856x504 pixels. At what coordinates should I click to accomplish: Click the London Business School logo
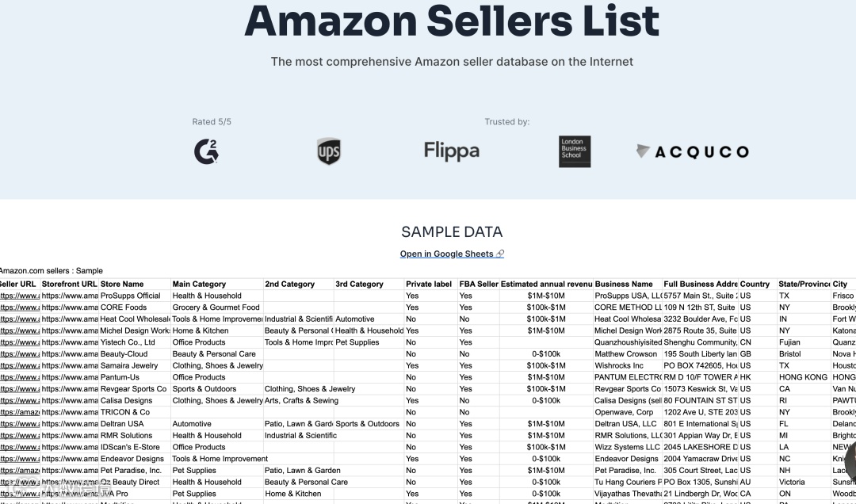click(x=574, y=151)
